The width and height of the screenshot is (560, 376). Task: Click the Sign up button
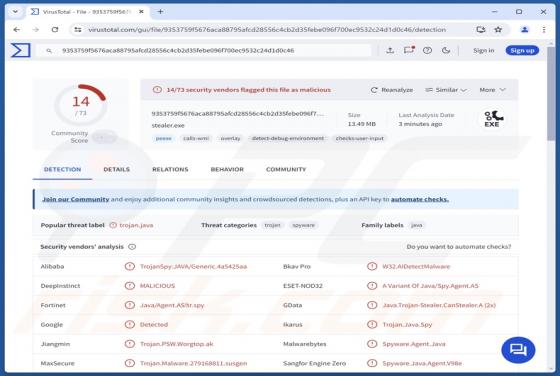[x=522, y=50]
